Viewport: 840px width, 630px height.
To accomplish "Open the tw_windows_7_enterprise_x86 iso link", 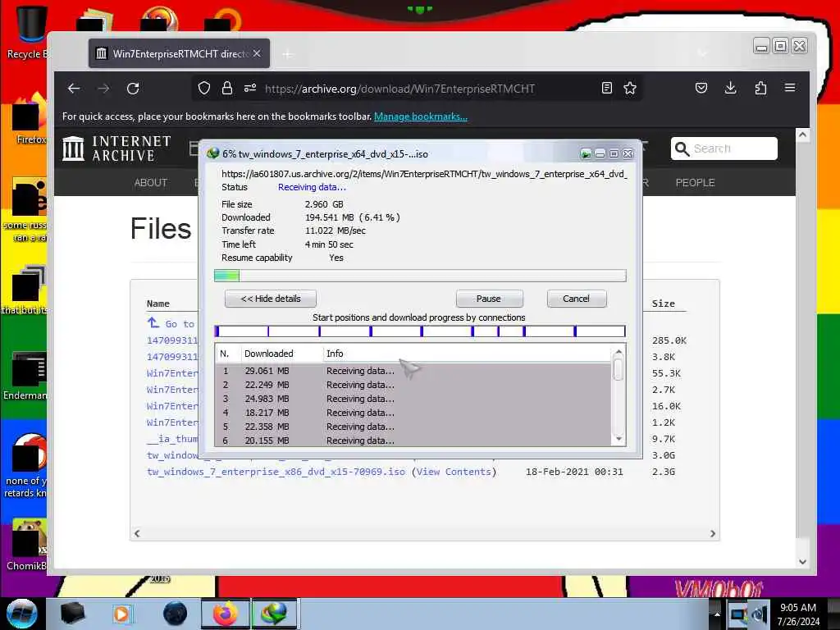I will [276, 472].
